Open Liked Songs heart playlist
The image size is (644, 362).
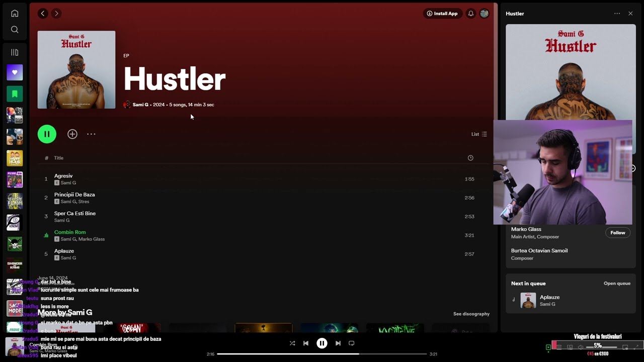tap(15, 72)
